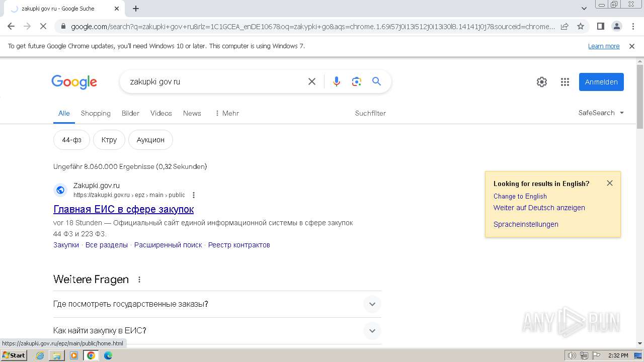The image size is (644, 362).
Task: Open the Google apps grid
Action: tap(565, 82)
